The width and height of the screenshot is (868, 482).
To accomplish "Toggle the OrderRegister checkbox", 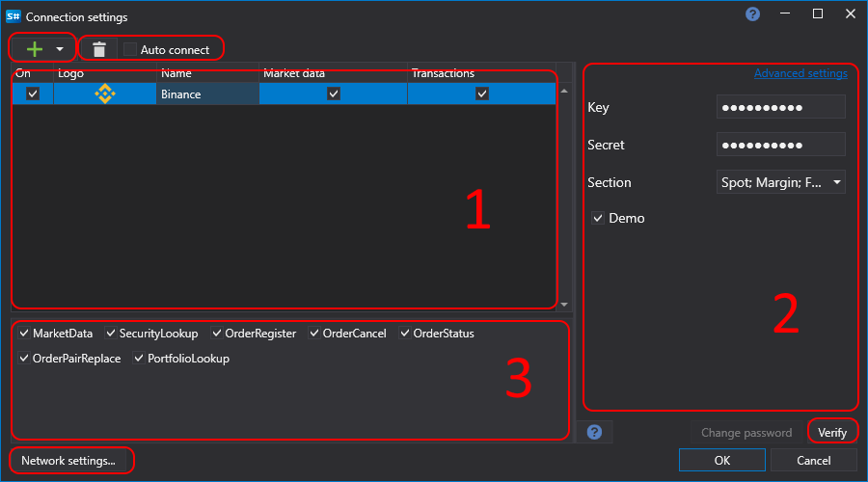I will 216,334.
